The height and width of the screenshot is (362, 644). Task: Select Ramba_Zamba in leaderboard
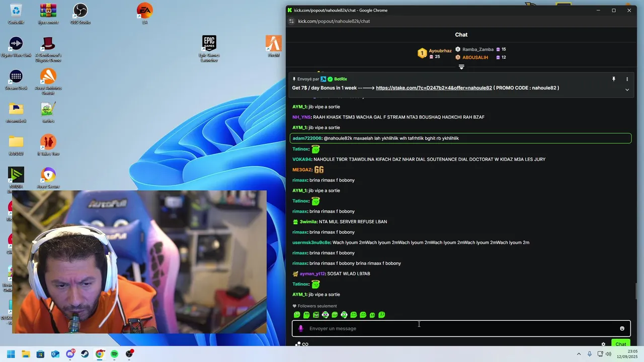coord(478,49)
